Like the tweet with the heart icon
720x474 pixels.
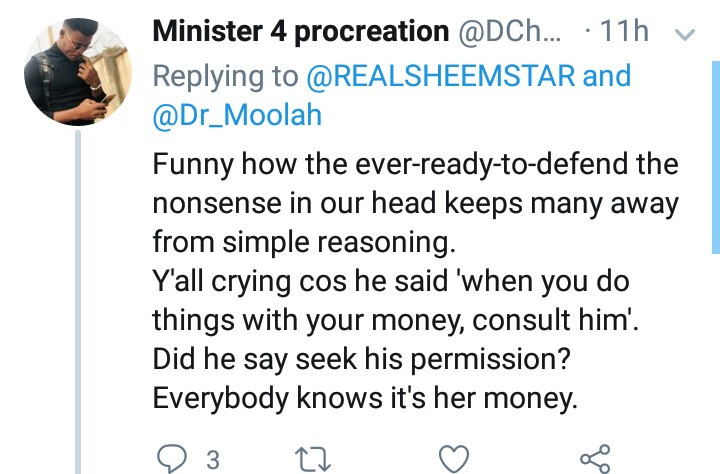[x=454, y=458]
